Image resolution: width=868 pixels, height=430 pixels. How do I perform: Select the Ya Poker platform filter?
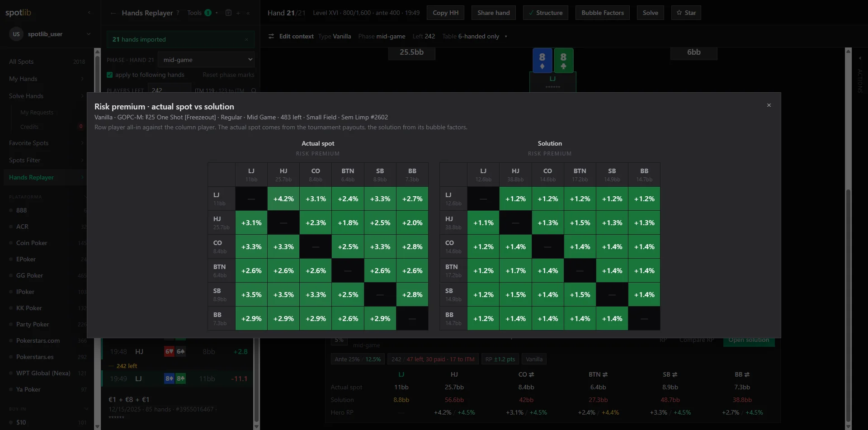click(28, 389)
